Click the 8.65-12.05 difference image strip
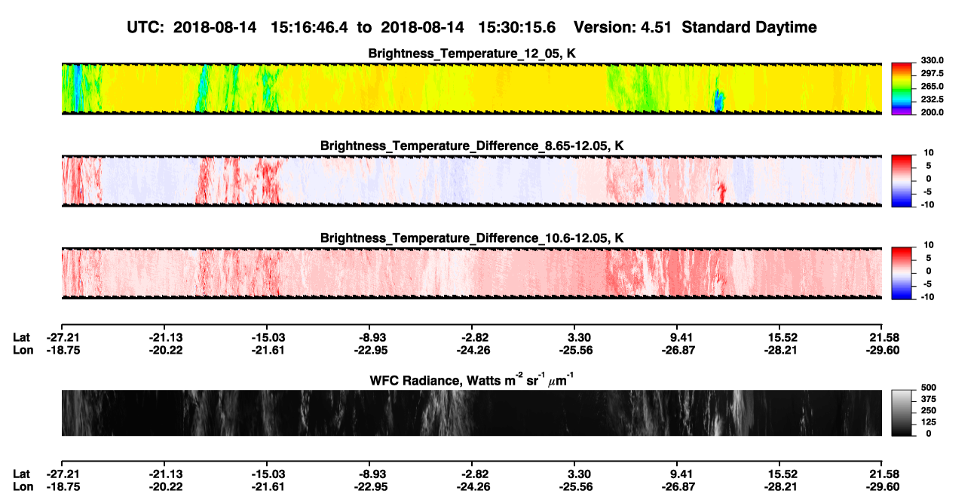The width and height of the screenshot is (980, 503). (x=472, y=180)
